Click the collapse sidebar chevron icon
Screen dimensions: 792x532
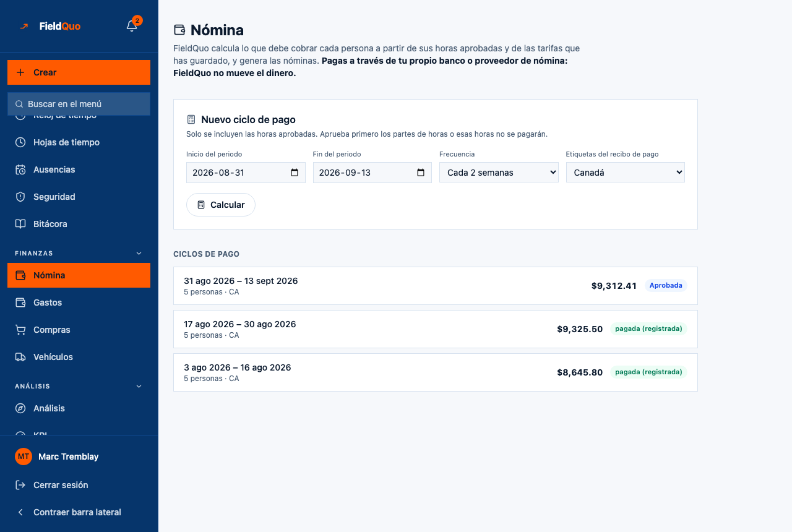tap(20, 512)
